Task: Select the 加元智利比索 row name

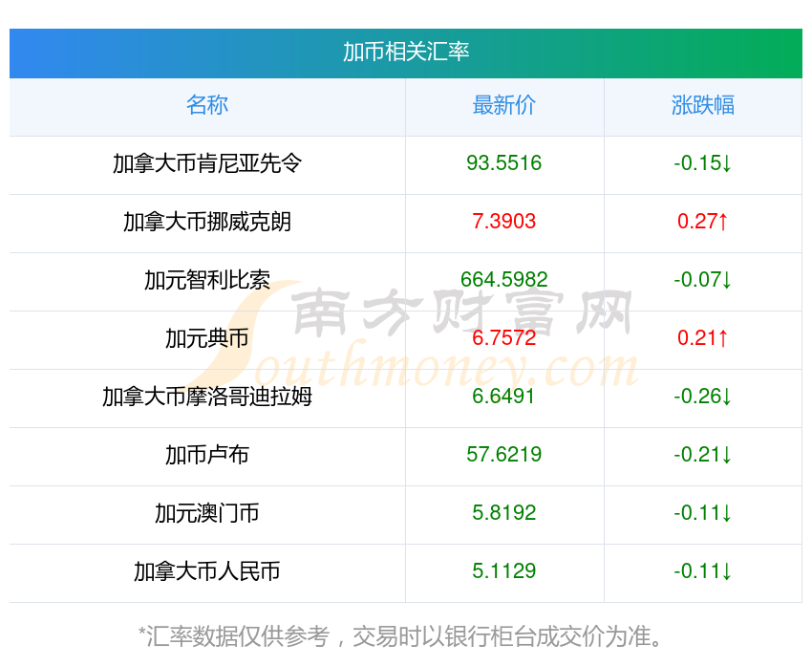Action: 207,280
